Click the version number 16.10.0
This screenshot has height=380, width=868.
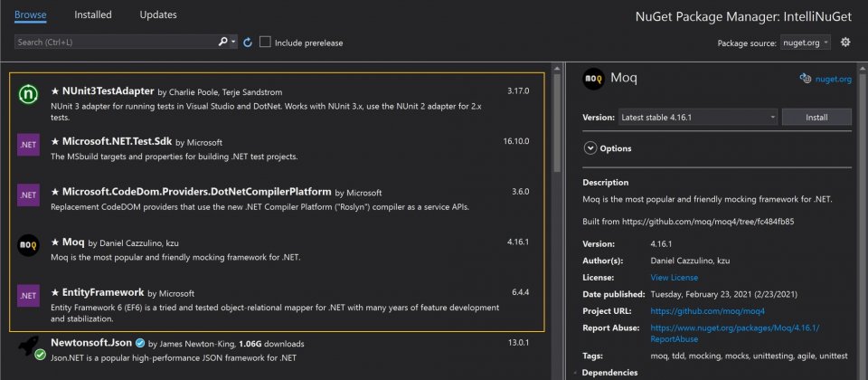(516, 141)
